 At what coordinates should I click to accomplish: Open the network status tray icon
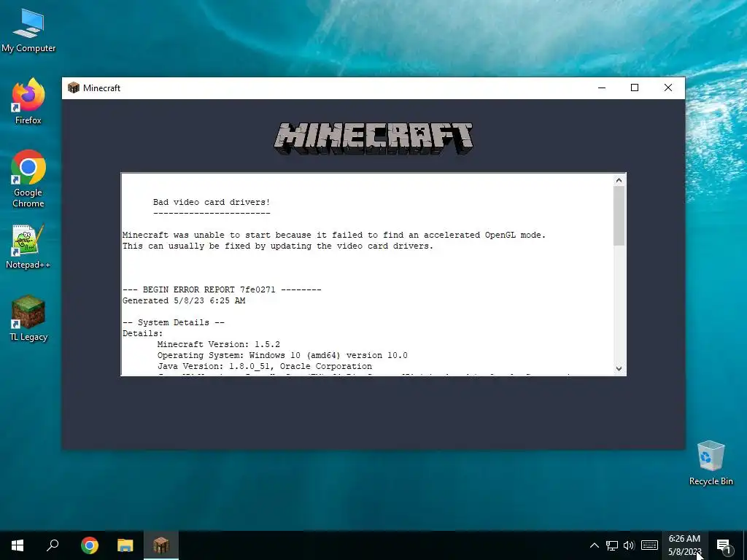[612, 545]
